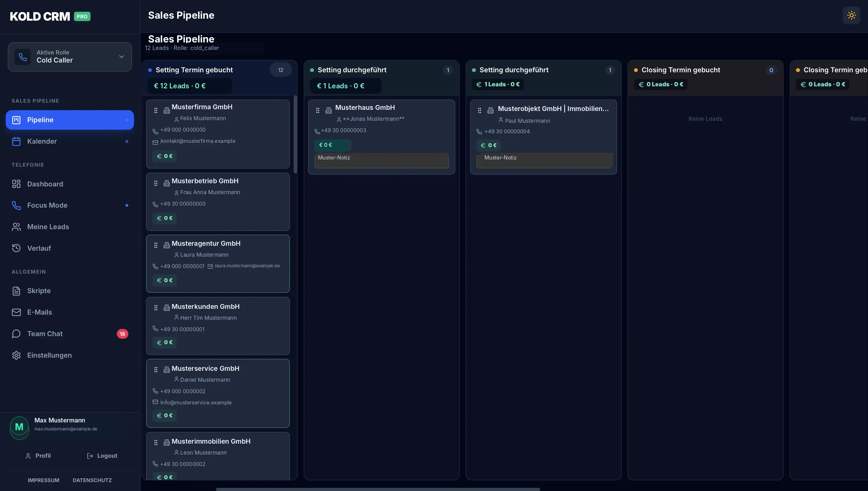Image resolution: width=868 pixels, height=491 pixels.
Task: Open the Pipeline menu item
Action: coord(70,120)
